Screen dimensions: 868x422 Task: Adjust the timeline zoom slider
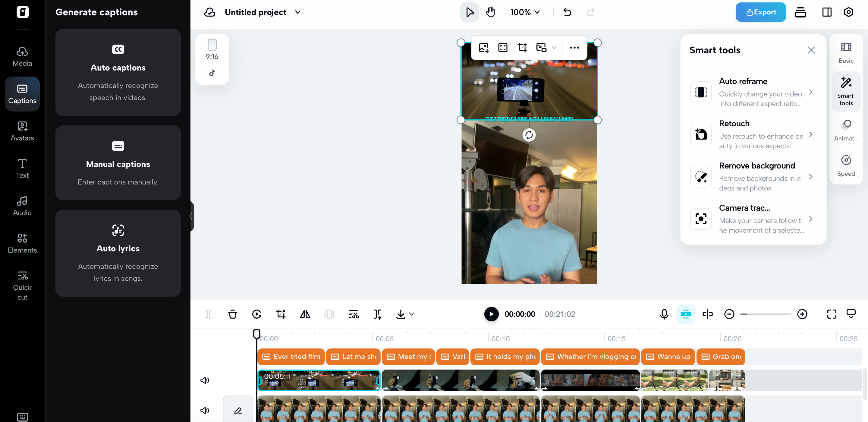click(766, 314)
